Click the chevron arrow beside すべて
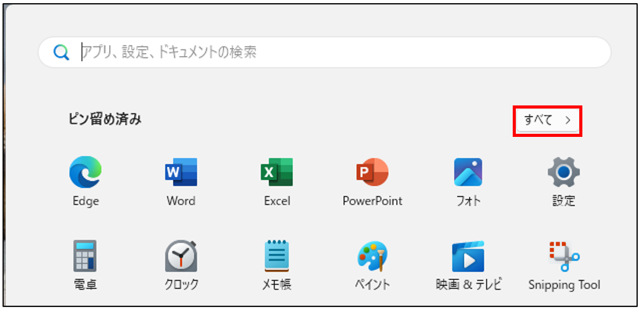644x312 pixels. 568,121
